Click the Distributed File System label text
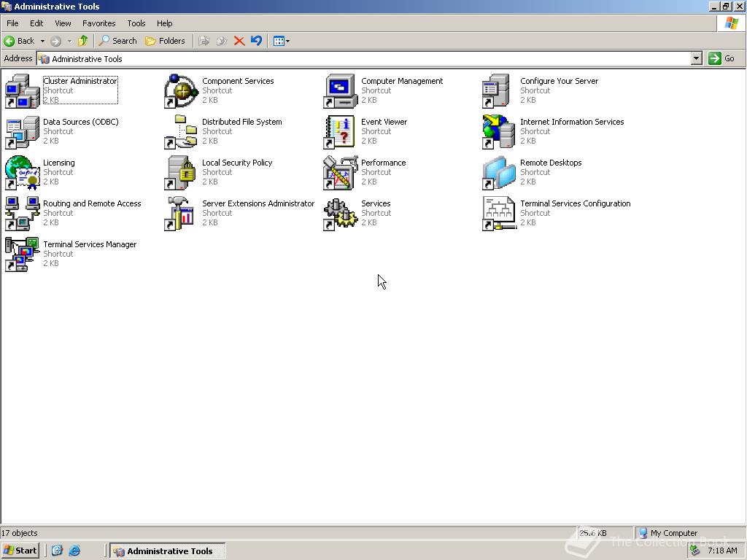Screen dimensions: 747x560 [x=242, y=122]
